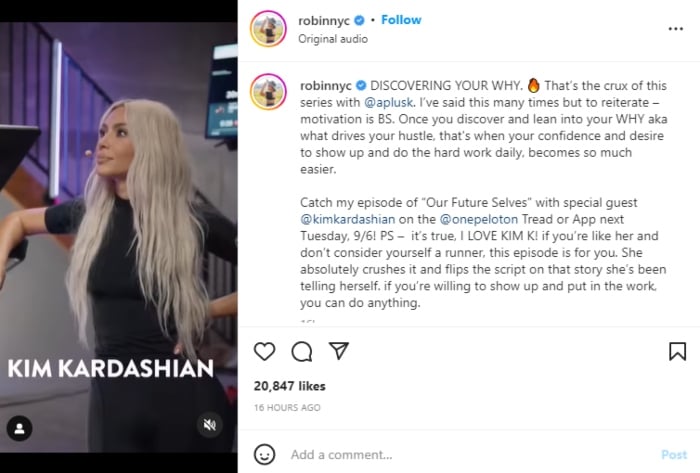Image resolution: width=700 pixels, height=473 pixels.
Task: Open the three-dot more options menu
Action: click(x=675, y=29)
